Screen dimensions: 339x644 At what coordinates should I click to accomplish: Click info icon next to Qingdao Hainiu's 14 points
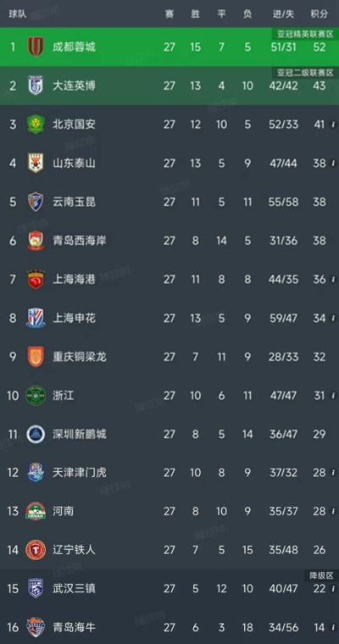pos(331,628)
